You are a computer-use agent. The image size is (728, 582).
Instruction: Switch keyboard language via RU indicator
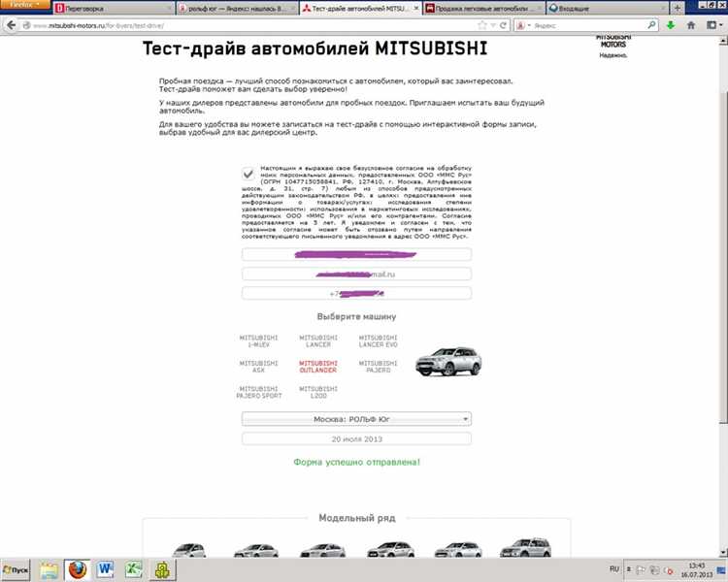click(x=613, y=568)
